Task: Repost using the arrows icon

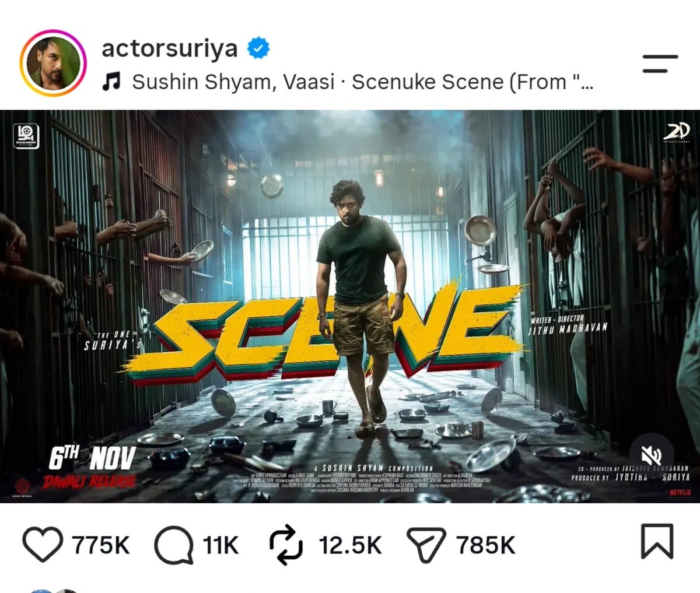Action: pyautogui.click(x=286, y=545)
